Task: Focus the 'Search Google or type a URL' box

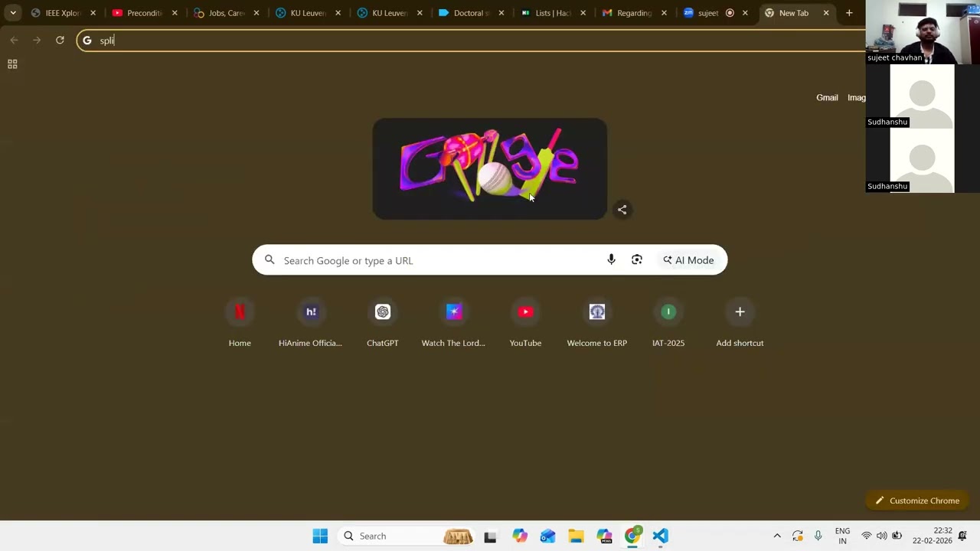Action: click(x=490, y=260)
